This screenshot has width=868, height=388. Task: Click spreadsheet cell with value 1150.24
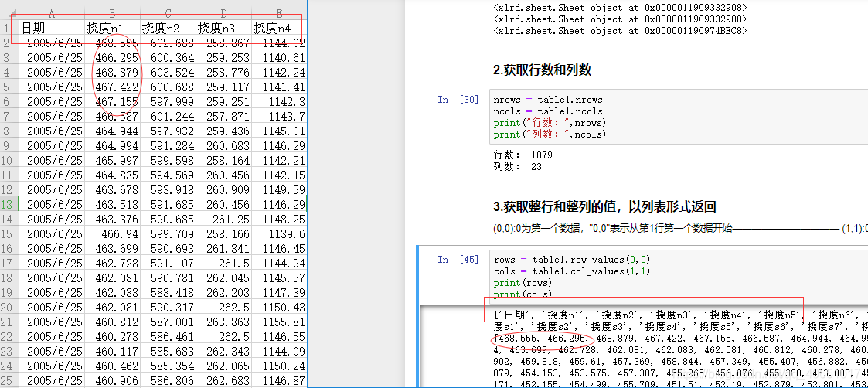tap(279, 366)
